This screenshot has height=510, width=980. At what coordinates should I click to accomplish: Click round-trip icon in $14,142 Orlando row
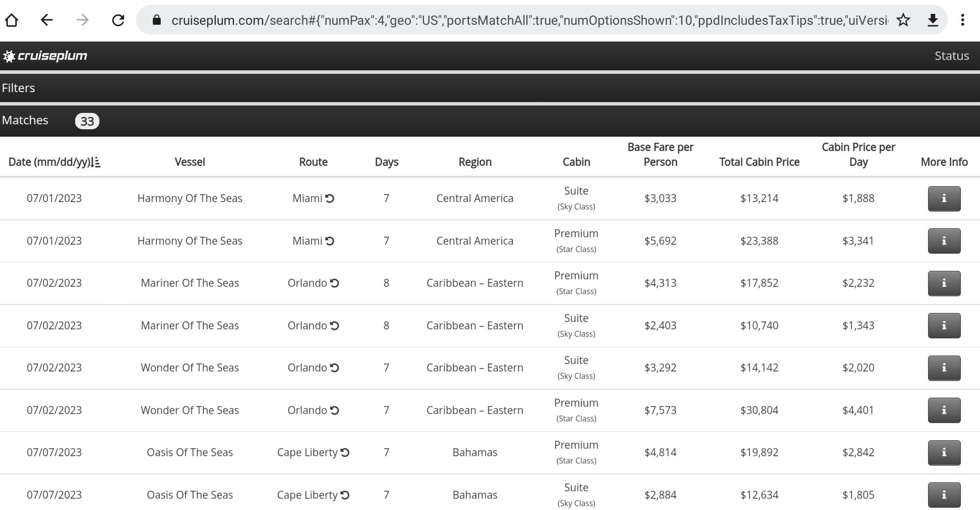[x=334, y=368]
